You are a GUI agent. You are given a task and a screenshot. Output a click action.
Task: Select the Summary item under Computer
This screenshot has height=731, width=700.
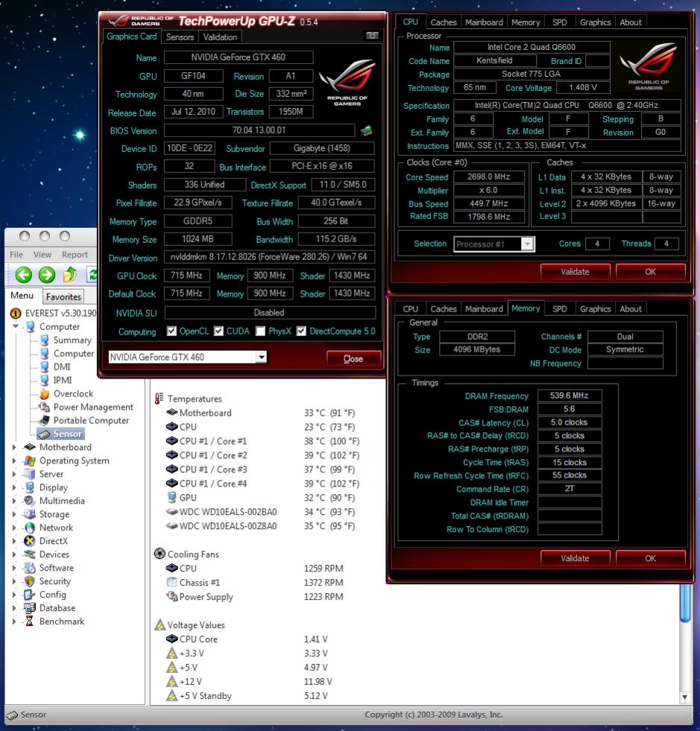(x=72, y=341)
